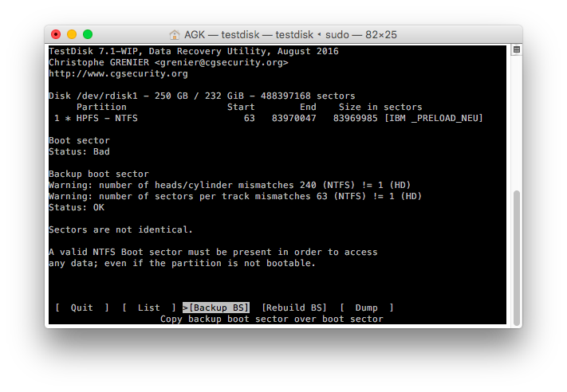Click 'Disk /dev/rdisk1' line
567x392 pixels.
pos(202,96)
